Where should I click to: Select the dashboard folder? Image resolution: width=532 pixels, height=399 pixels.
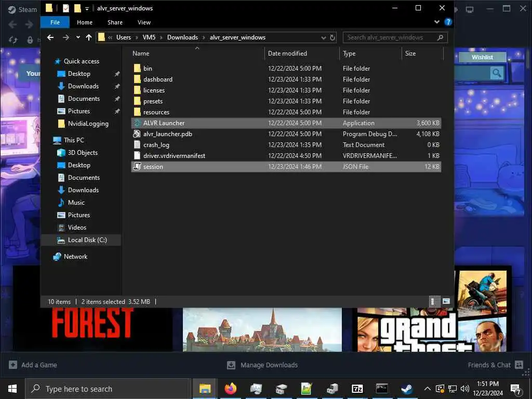[286, 79]
